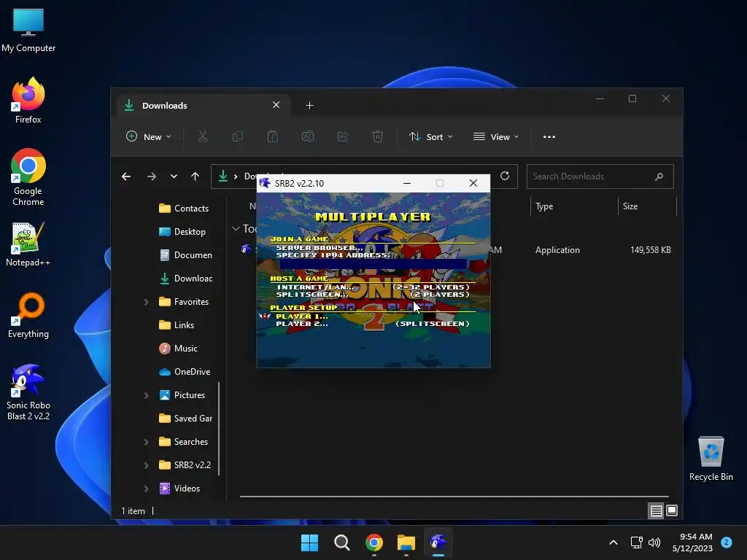
Task: Show hidden system tray icons
Action: click(x=614, y=542)
